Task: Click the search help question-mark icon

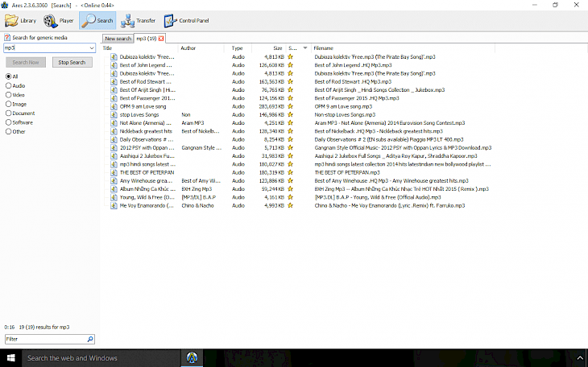Action: [7, 38]
